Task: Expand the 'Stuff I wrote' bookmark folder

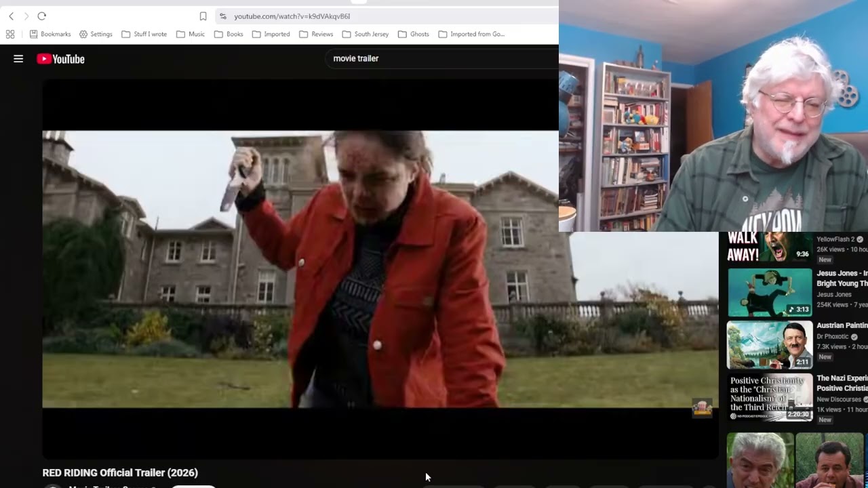Action: (144, 34)
